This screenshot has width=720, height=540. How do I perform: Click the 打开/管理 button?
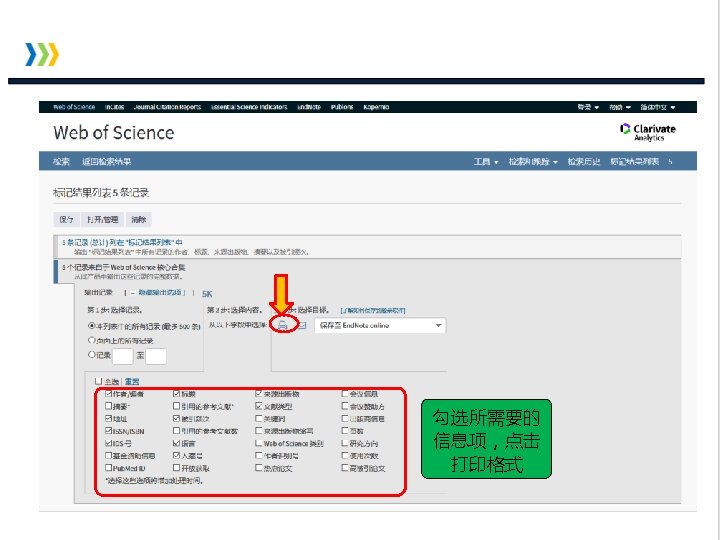[x=103, y=219]
